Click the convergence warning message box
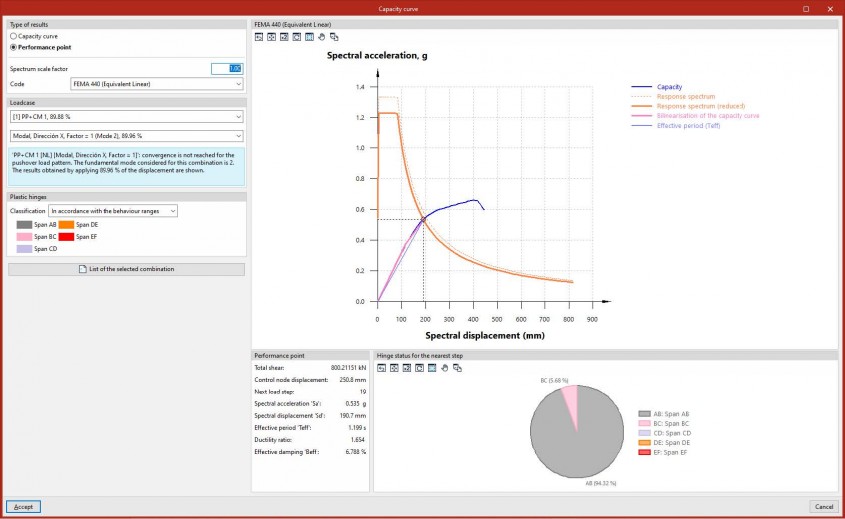 pos(127,167)
